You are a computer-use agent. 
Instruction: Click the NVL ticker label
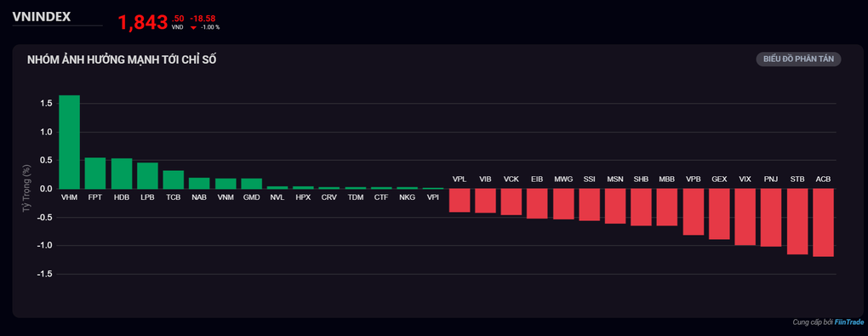(x=277, y=197)
